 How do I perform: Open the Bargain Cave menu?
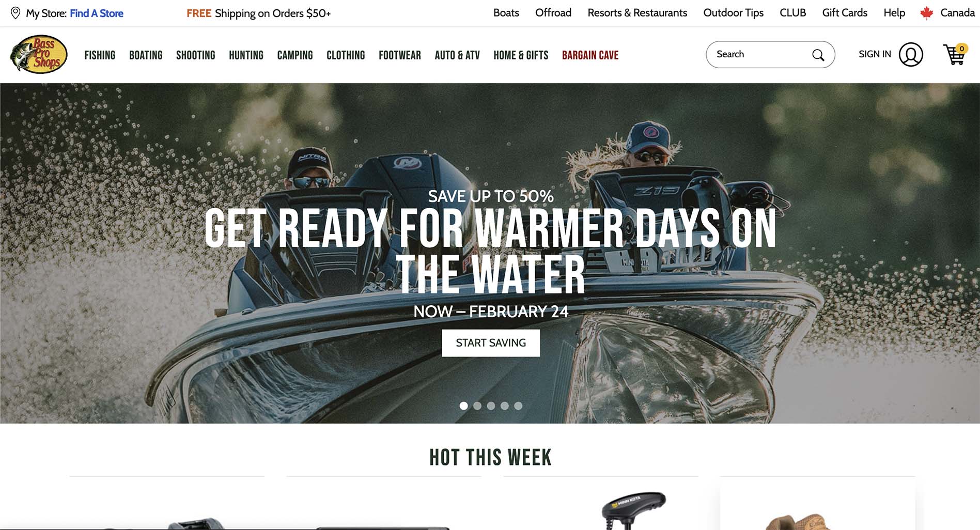click(x=590, y=55)
